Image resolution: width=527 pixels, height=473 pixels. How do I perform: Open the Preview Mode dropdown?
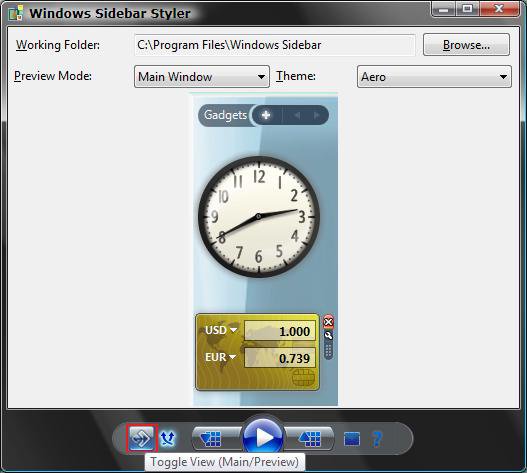[x=202, y=77]
